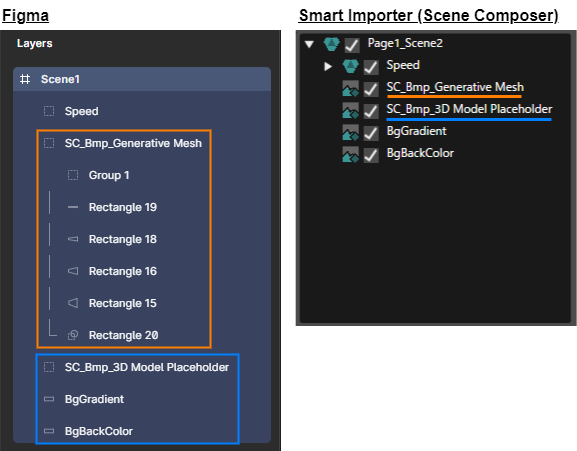Collapse the Page1_Scene2 tree node
This screenshot has width=577, height=451.
309,45
